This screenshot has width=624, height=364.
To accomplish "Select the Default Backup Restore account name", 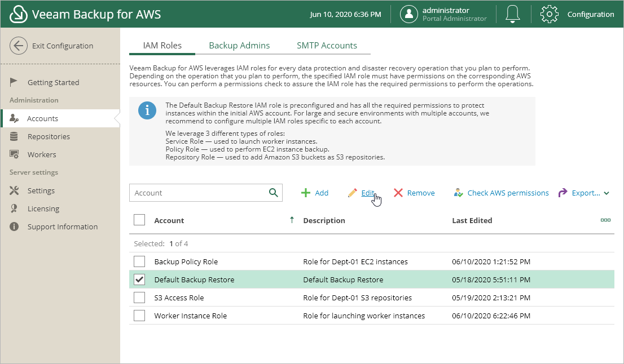I will [x=194, y=279].
